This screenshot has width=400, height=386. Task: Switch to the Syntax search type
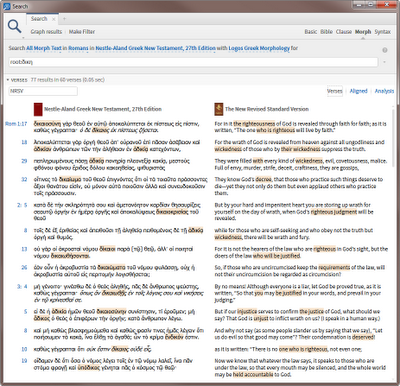(x=382, y=32)
